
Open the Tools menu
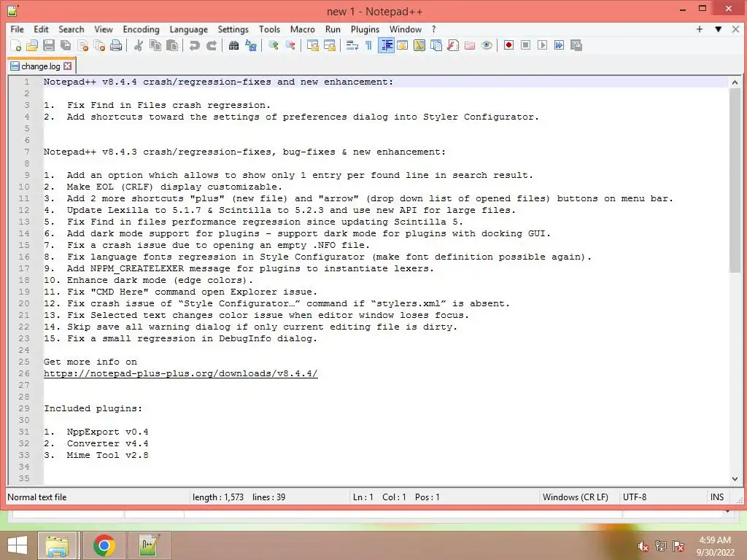pos(269,29)
